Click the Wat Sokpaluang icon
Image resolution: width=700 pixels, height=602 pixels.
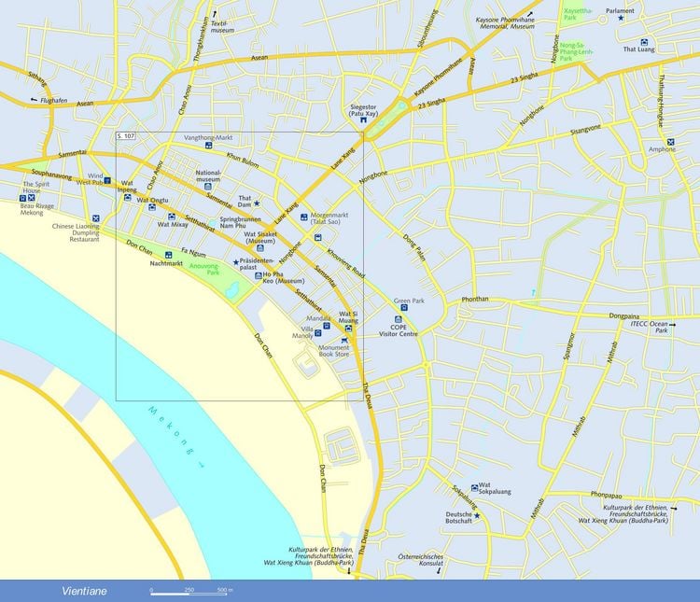pos(474,487)
